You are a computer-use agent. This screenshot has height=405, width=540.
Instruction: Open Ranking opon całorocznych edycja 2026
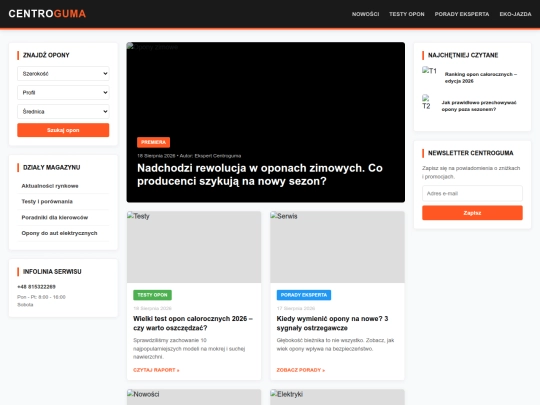pos(480,77)
